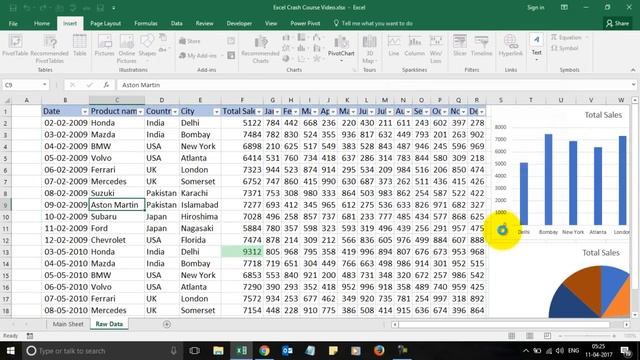The image size is (640, 360).
Task: Open File Explorer from the taskbar
Action: coord(218,351)
